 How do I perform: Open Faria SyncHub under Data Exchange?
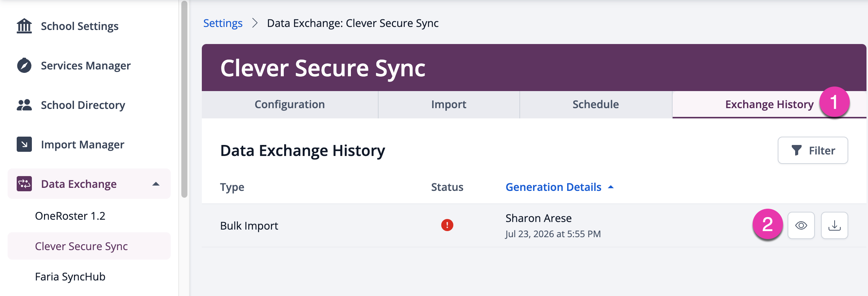click(x=70, y=277)
